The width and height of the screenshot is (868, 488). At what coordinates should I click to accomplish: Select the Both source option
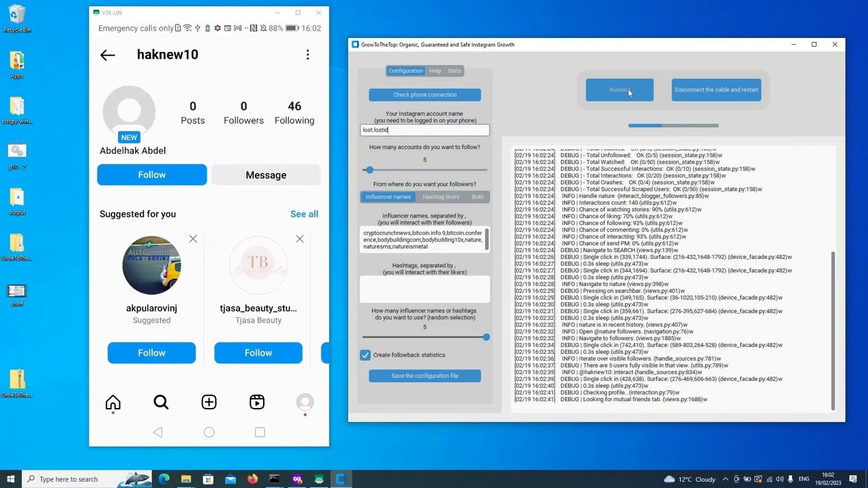[x=477, y=197]
